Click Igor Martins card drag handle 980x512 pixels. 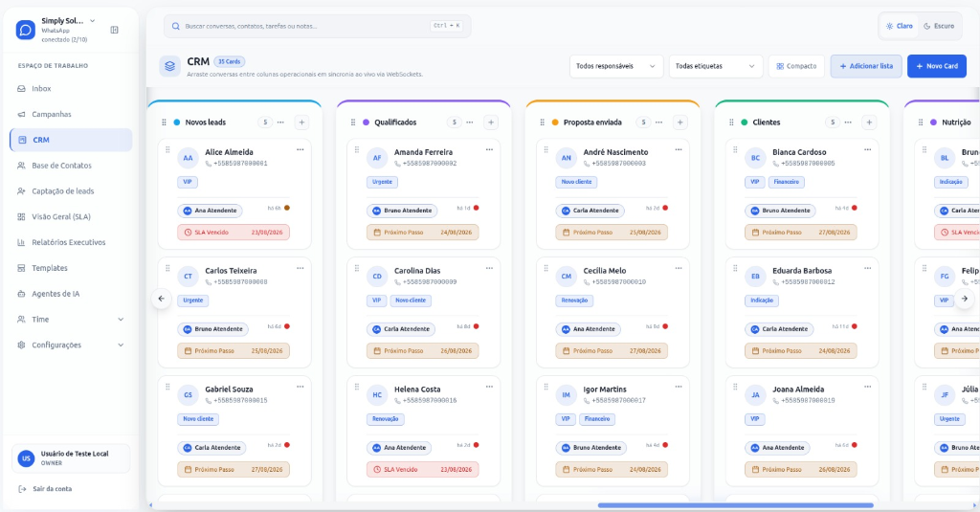(x=546, y=387)
